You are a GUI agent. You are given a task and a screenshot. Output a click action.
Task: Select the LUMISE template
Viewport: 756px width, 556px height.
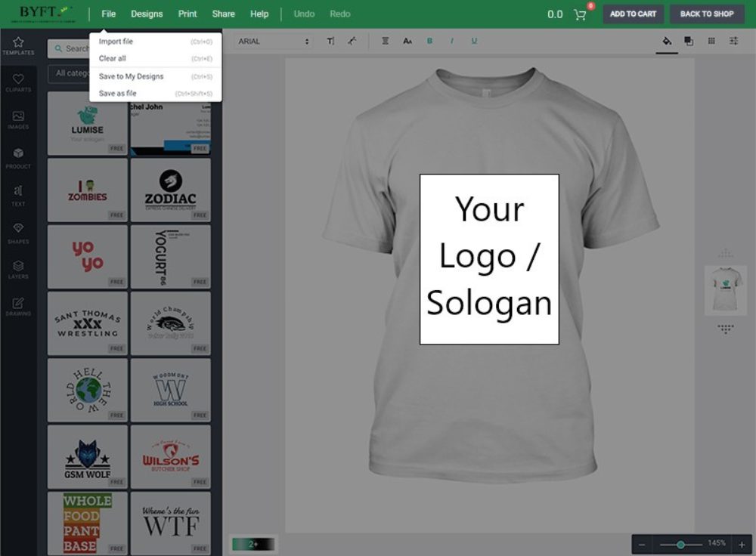point(88,124)
